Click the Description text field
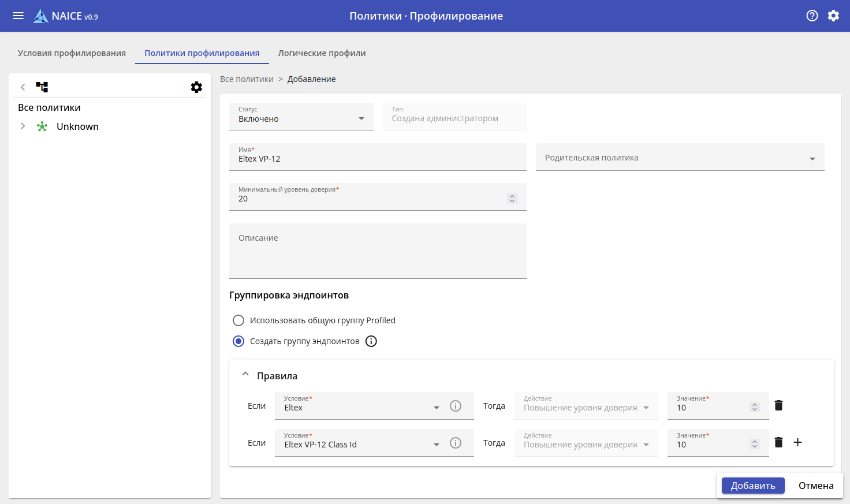The image size is (850, 504). [378, 252]
